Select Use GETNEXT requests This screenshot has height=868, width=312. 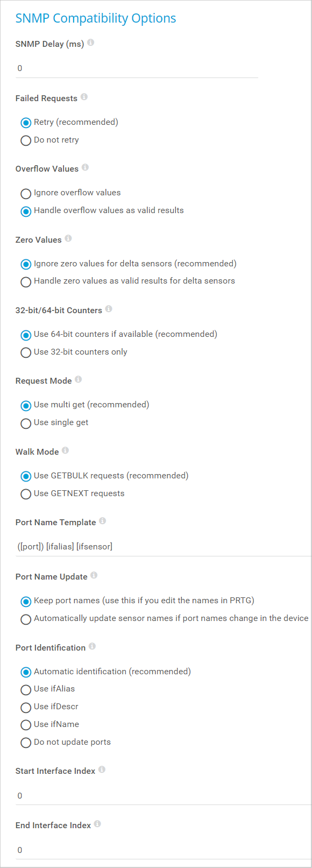[26, 494]
